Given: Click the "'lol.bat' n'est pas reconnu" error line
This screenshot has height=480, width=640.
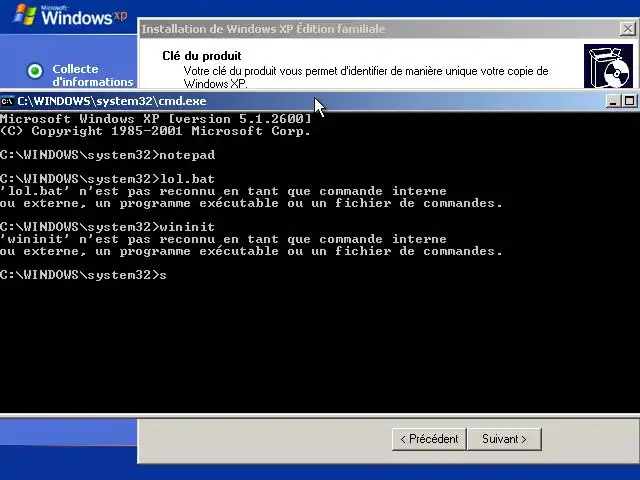Looking at the screenshot, I should coord(223,191).
